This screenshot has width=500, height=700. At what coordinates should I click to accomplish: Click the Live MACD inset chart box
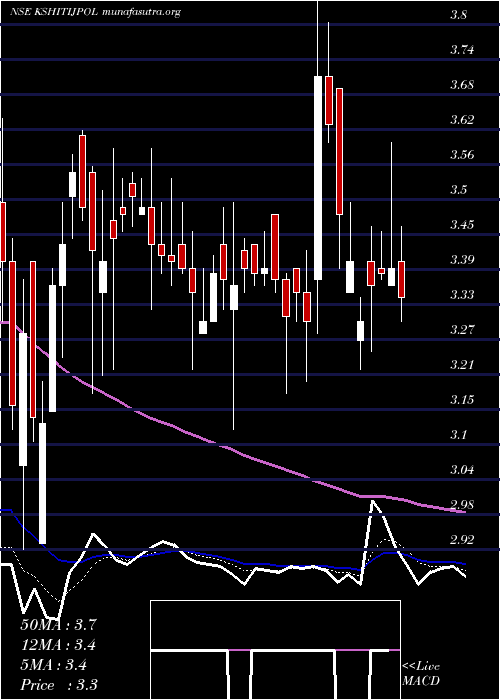[275, 650]
